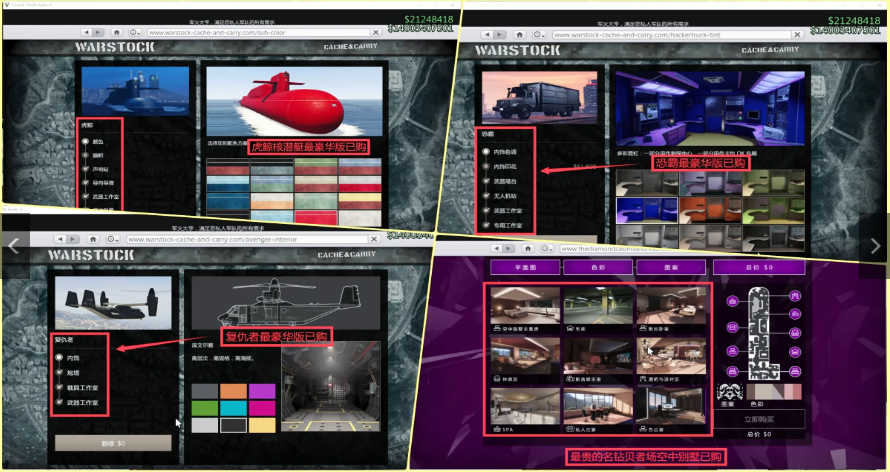The image size is (890, 472).
Task: Click the penthouse color palette strip (色彩)
Action: point(774,392)
